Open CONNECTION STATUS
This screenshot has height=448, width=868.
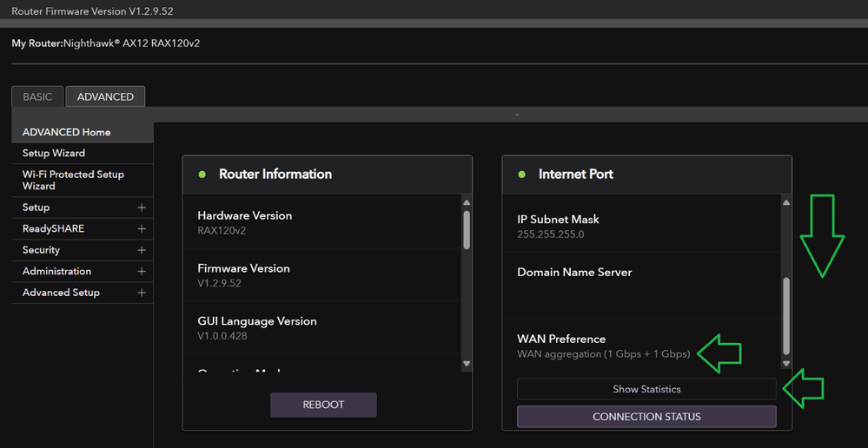[x=646, y=417]
